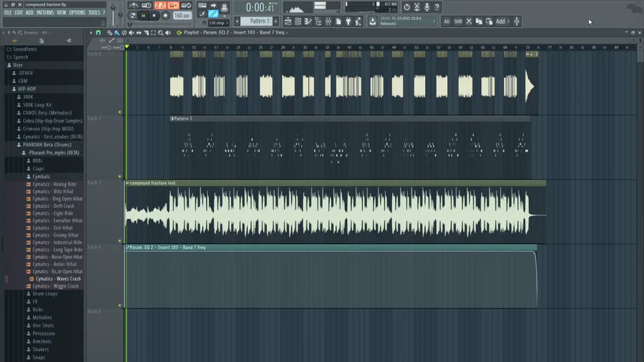This screenshot has height=362, width=644.
Task: Open the tempo tapper icon
Action: 358,21
